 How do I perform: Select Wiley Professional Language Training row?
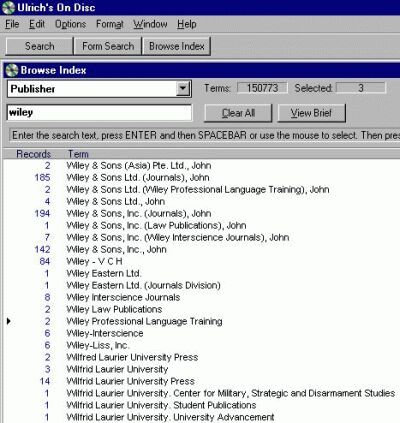coord(144,322)
